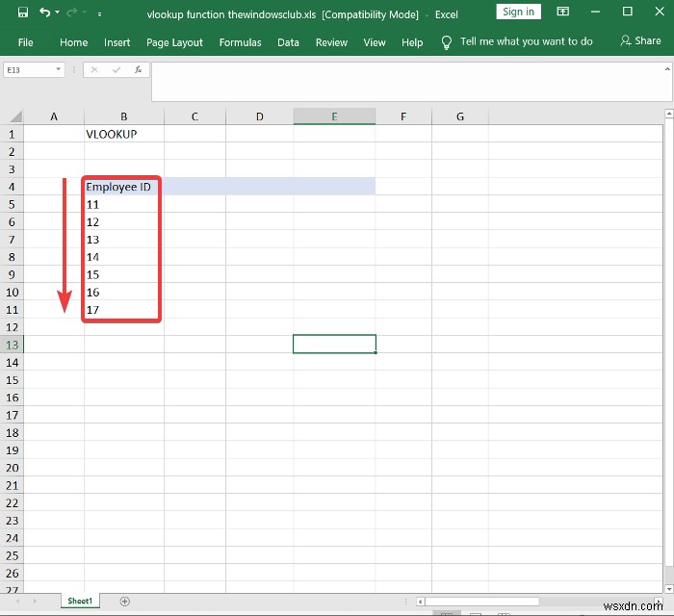Switch to the Data tab
Viewport: 674px width, 616px height.
pyautogui.click(x=288, y=42)
